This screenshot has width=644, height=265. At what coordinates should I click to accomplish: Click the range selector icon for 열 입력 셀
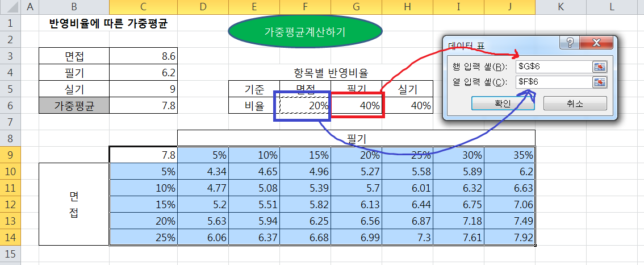pos(600,82)
